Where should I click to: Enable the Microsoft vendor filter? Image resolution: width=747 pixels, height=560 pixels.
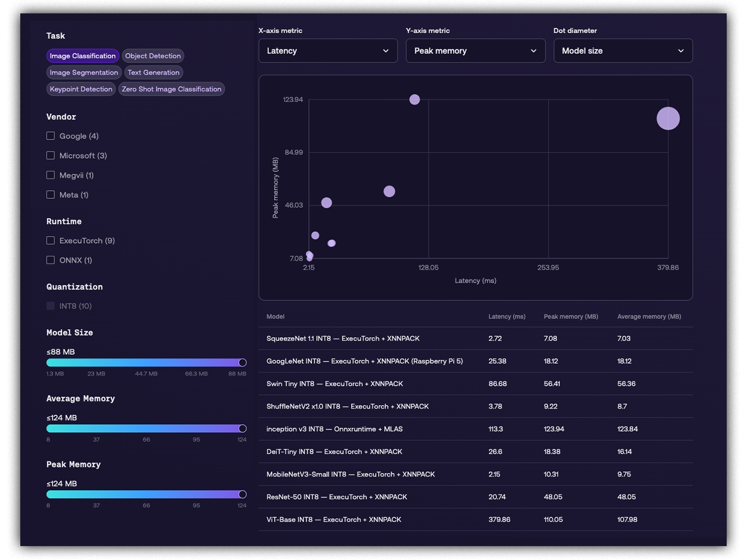point(51,155)
